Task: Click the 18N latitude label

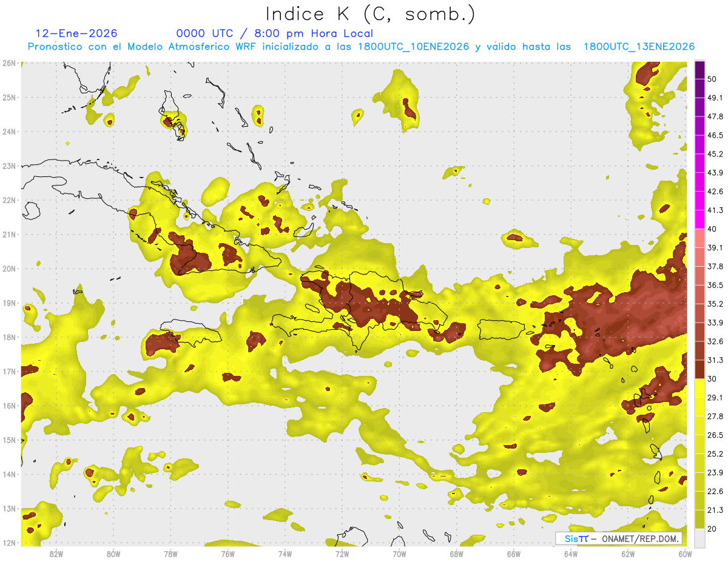Action: (8, 337)
